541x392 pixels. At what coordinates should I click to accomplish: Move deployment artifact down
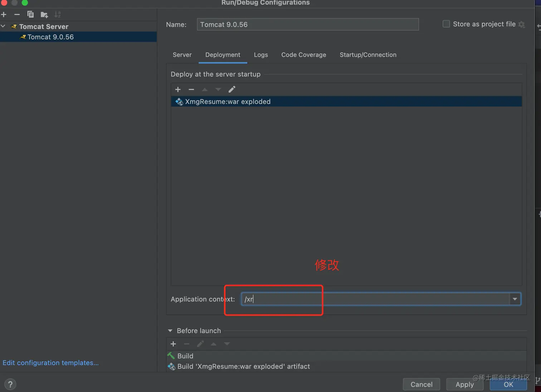pos(218,89)
